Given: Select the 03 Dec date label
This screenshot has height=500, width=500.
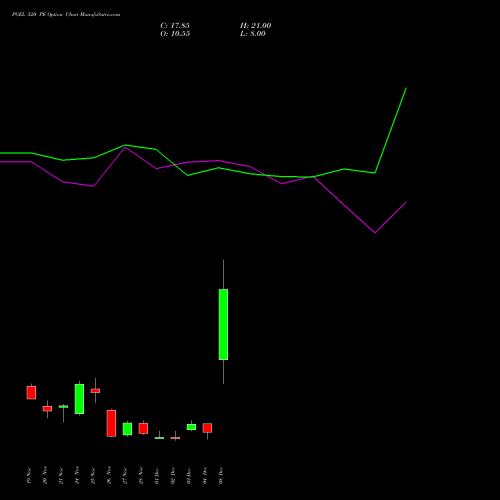Looking at the screenshot, I should coord(189,475).
